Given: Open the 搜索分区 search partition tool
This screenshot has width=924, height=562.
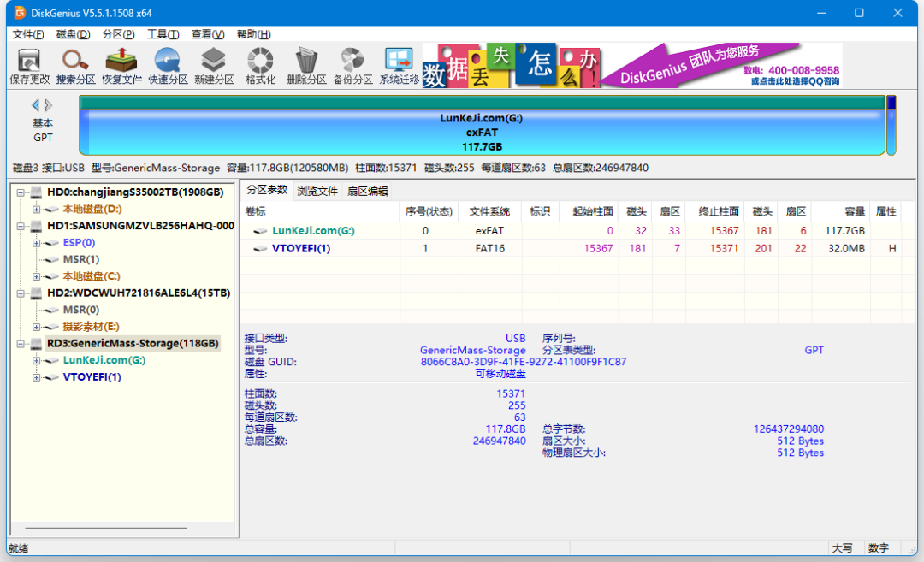Looking at the screenshot, I should coord(75,66).
